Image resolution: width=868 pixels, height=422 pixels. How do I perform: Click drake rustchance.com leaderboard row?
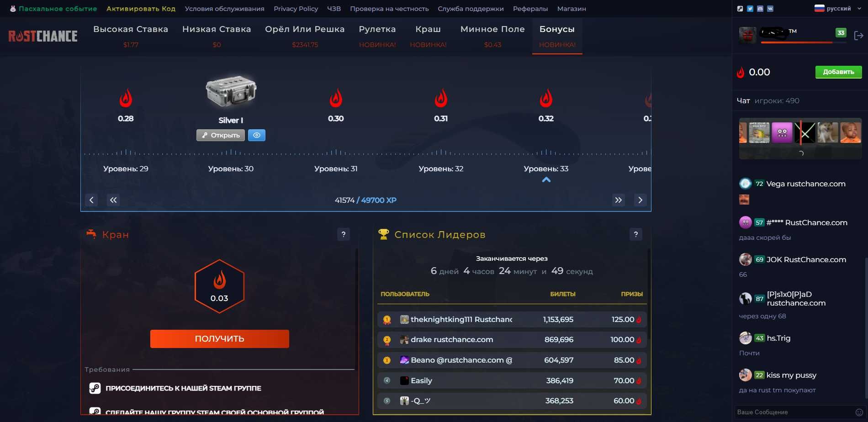512,340
